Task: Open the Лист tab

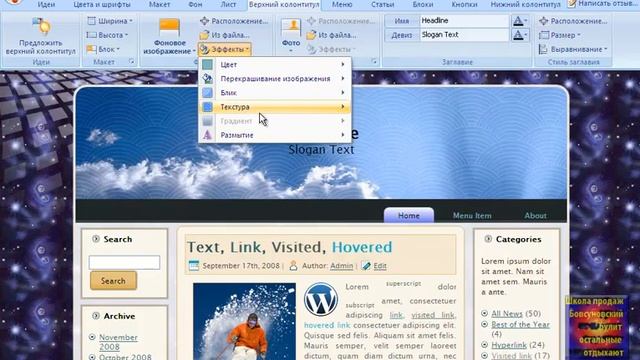Action: [x=228, y=4]
